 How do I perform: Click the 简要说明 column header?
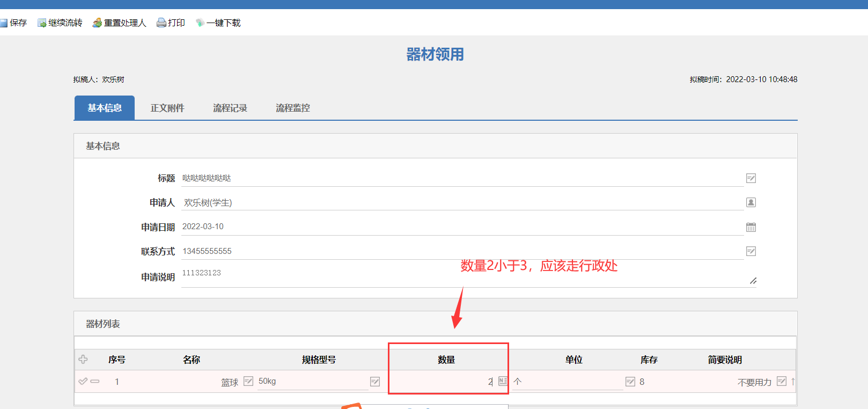pyautogui.click(x=725, y=360)
